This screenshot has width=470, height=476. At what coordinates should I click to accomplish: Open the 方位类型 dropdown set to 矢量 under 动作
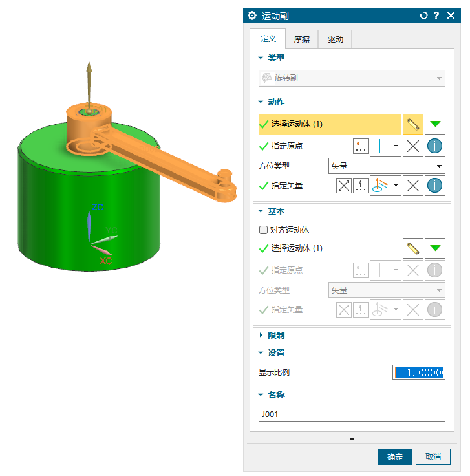[x=387, y=166]
